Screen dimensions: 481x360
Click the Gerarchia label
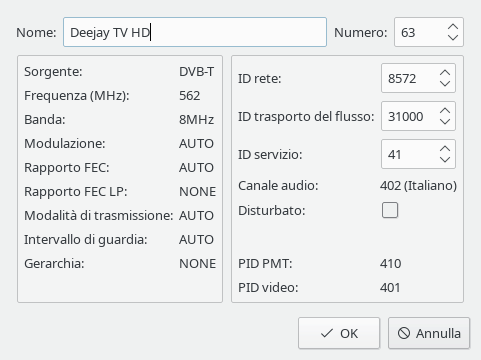tap(54, 264)
